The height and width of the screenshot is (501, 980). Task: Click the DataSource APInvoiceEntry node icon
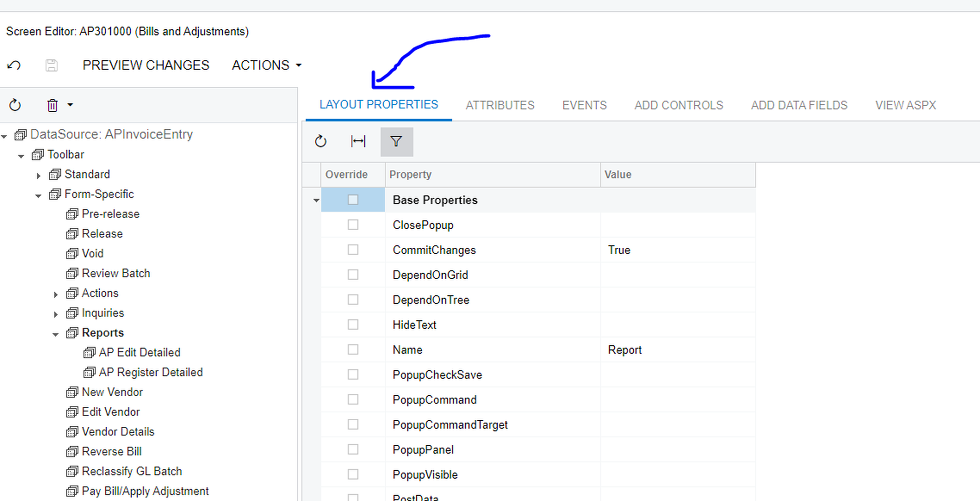click(20, 135)
